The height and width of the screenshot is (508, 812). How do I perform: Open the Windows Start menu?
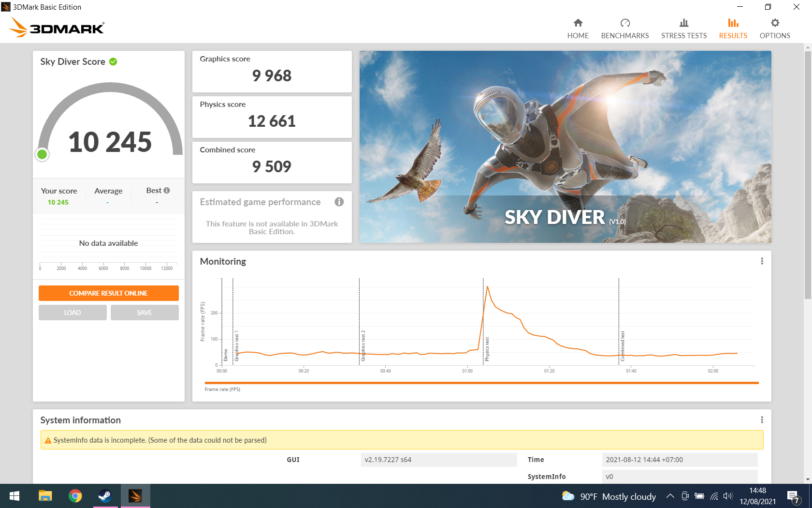tap(14, 496)
